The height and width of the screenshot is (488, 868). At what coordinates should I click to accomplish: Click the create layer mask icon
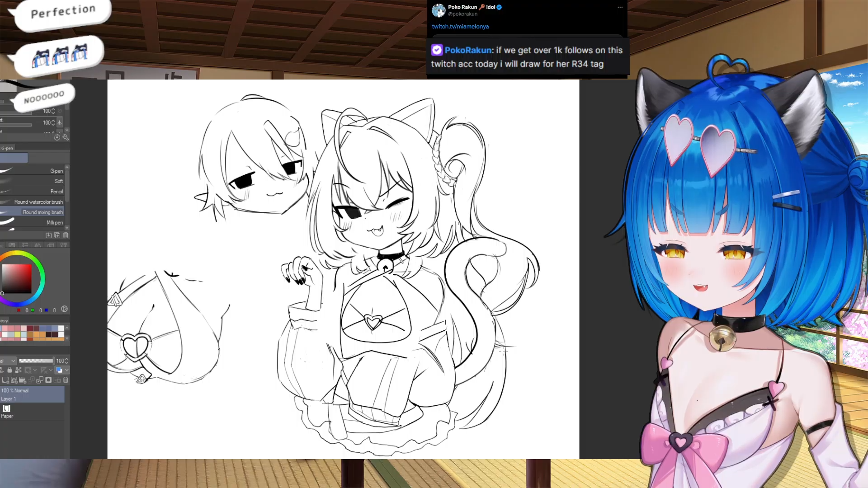click(48, 380)
